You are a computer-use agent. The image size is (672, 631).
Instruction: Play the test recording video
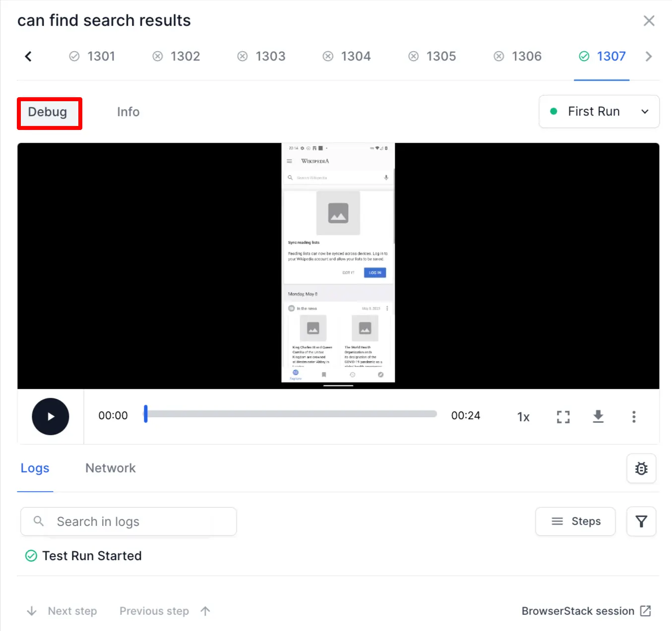[x=51, y=416]
